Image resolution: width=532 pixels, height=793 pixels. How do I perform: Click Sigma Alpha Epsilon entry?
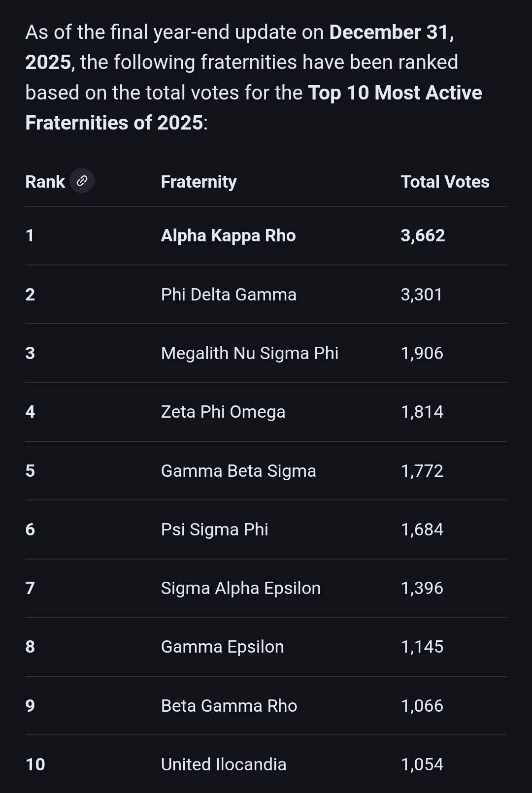coord(241,588)
